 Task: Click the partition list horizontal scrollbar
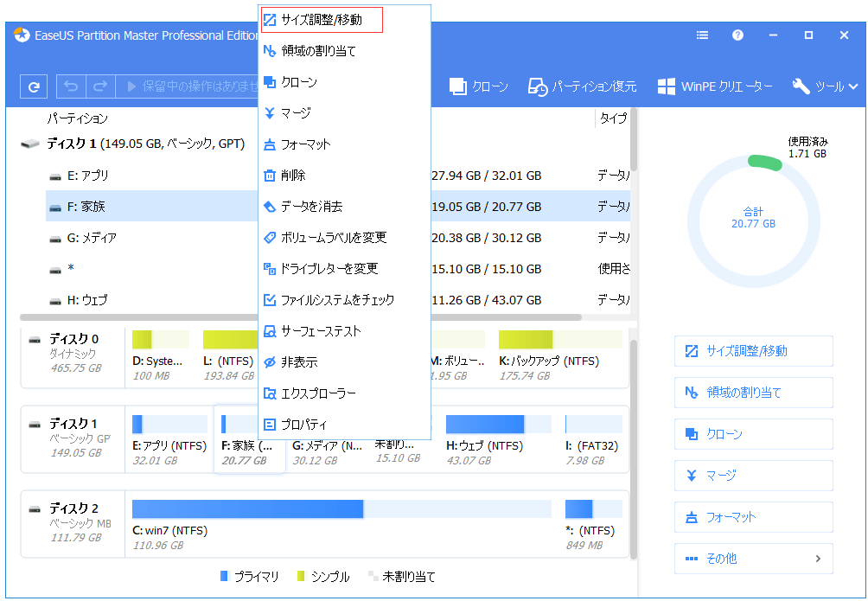pos(301,318)
